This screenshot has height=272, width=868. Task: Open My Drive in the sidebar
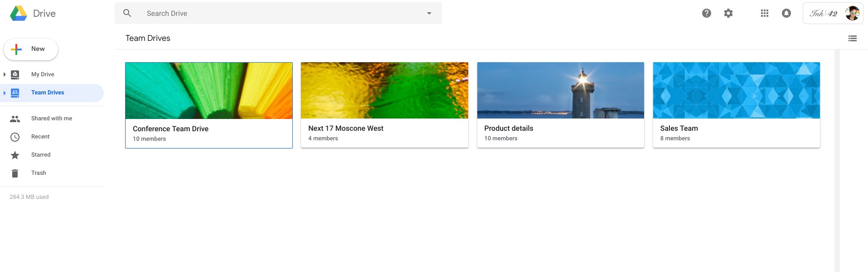click(x=43, y=74)
